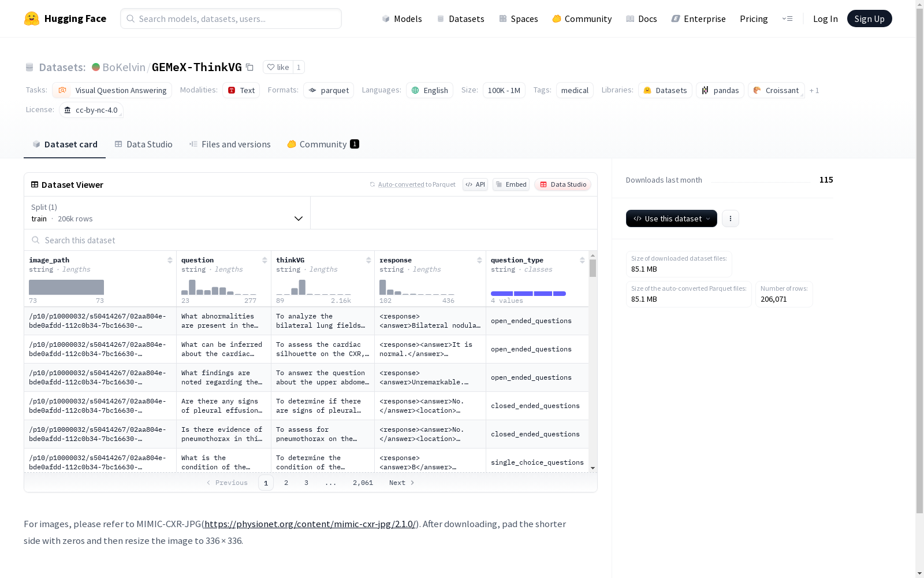Open Spaces in the top navigation
The width and height of the screenshot is (924, 578).
519,18
